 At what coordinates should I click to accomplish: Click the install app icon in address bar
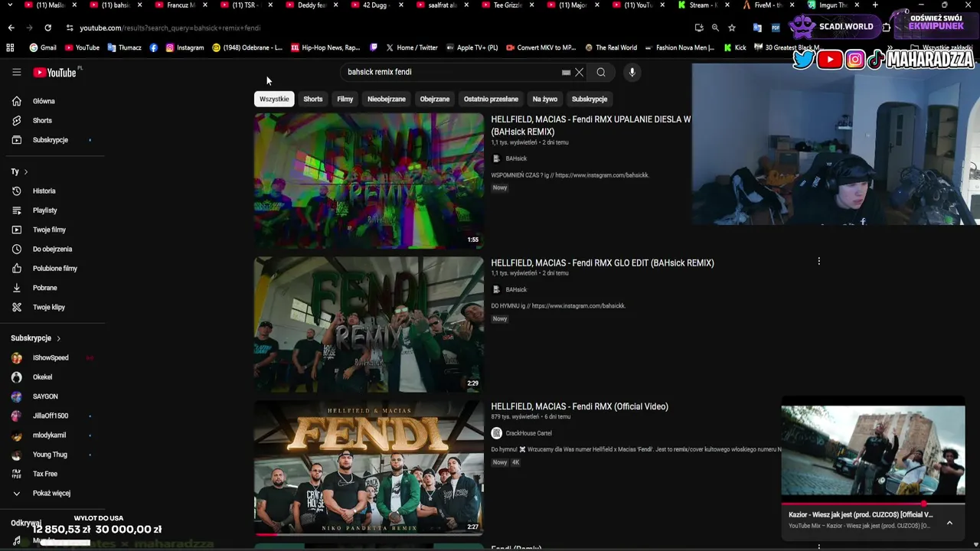[x=699, y=28]
